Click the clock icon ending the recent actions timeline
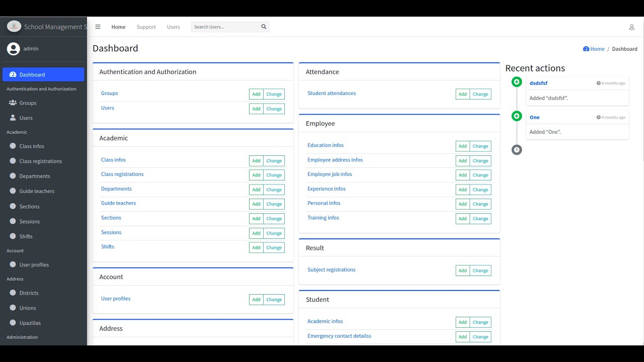 click(517, 150)
